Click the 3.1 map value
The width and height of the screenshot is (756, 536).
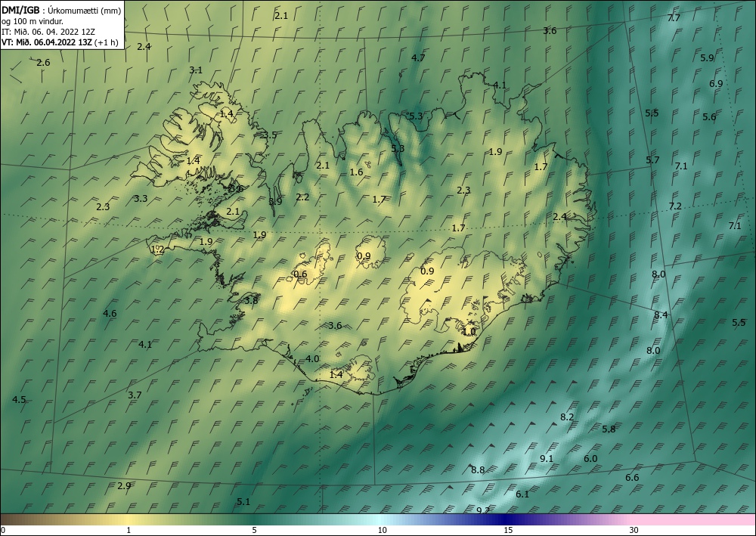tap(196, 70)
